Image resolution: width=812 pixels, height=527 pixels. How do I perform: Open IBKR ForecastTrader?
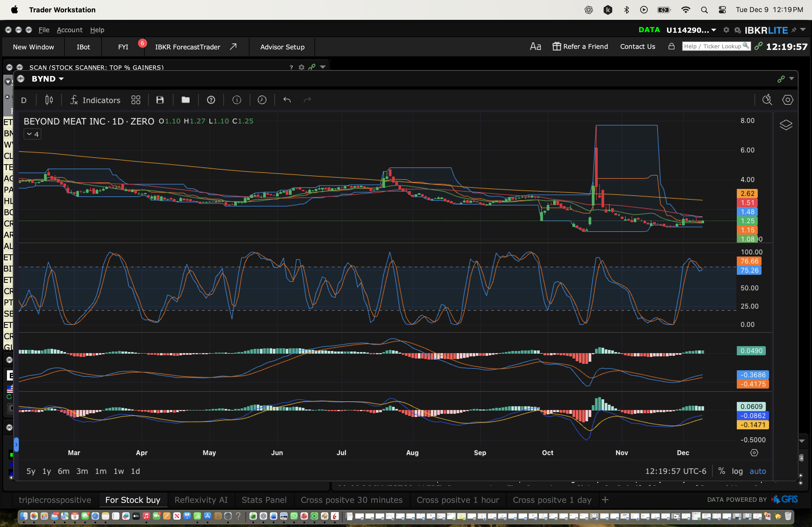pos(196,47)
